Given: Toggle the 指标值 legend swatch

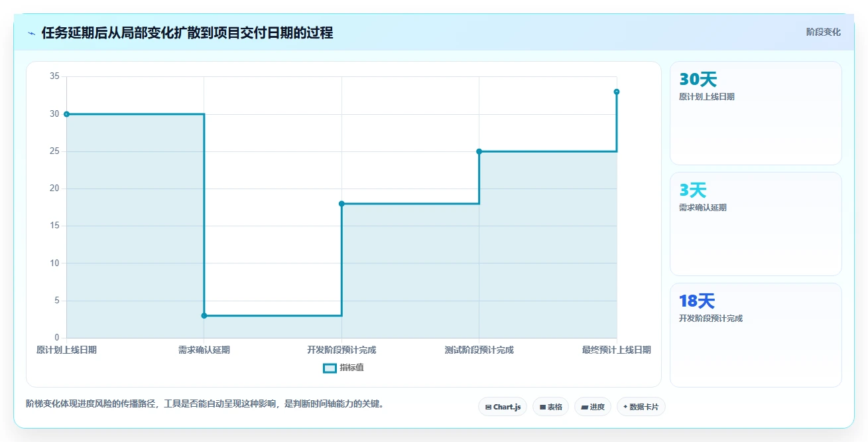Looking at the screenshot, I should (330, 368).
